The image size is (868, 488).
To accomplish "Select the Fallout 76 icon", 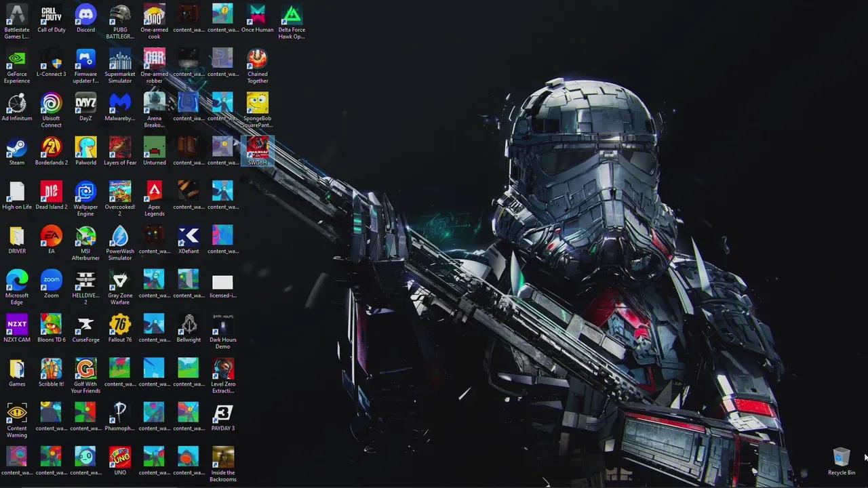I will click(120, 328).
